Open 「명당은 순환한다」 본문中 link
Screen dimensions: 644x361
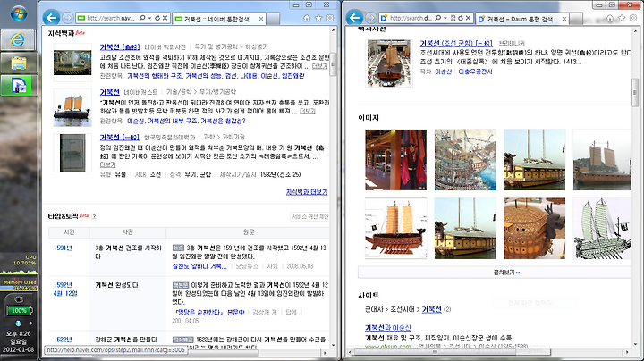click(209, 312)
